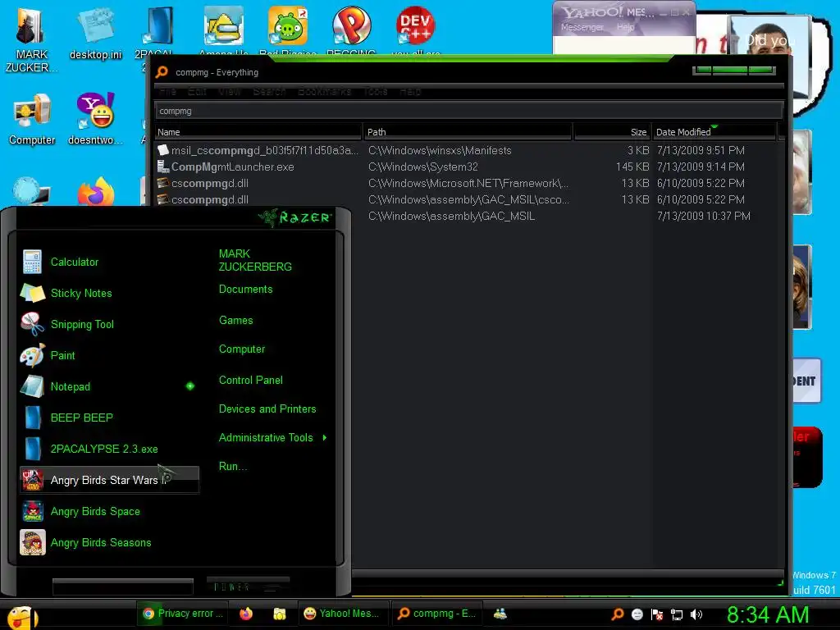Image resolution: width=840 pixels, height=630 pixels.
Task: Open Games from the Start menu
Action: [235, 321]
